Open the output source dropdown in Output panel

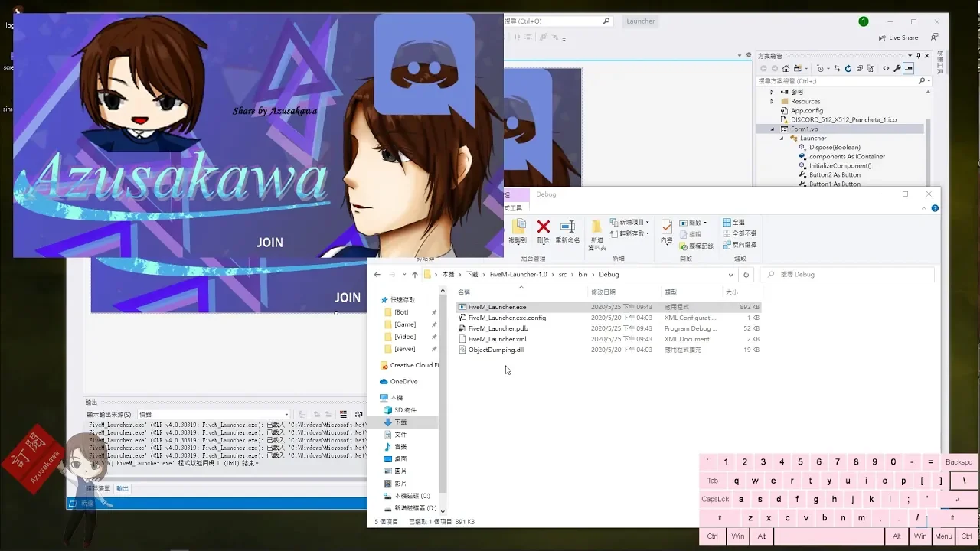point(286,415)
